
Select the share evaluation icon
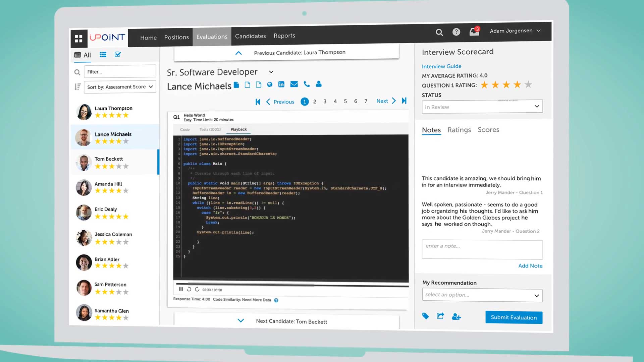point(440,316)
